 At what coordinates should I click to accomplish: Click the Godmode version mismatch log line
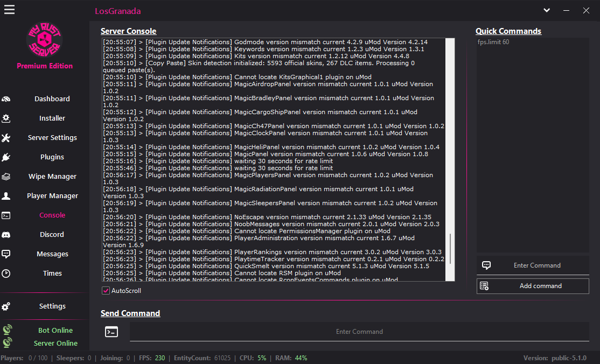(x=265, y=42)
